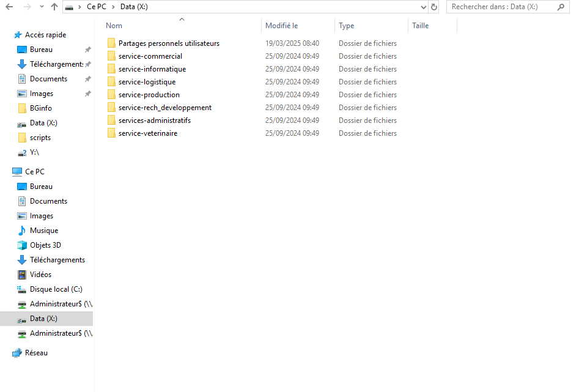Select BGinfo in Accès rapide

coord(41,108)
